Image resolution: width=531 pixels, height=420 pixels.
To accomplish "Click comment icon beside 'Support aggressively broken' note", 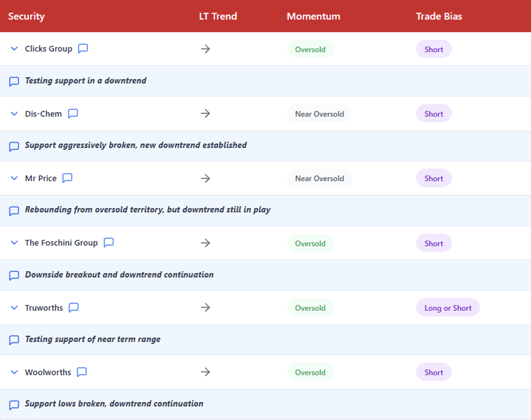I will pos(14,146).
